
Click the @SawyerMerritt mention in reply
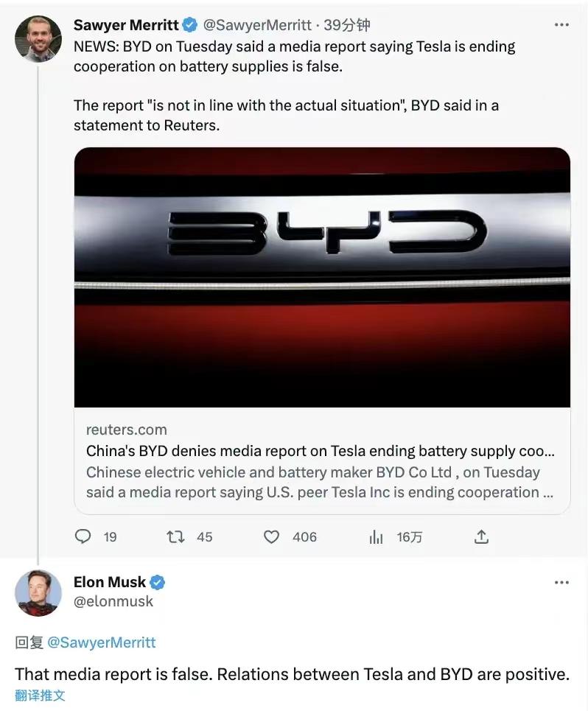point(101,642)
